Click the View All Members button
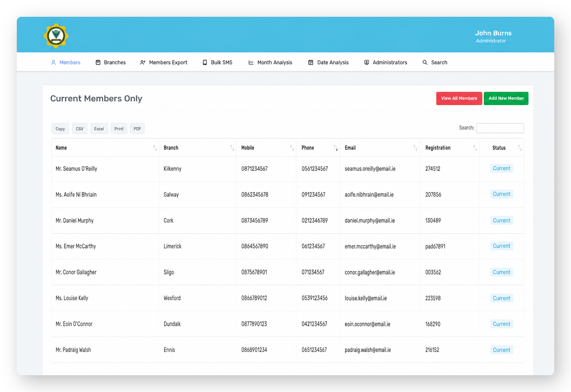 [459, 98]
